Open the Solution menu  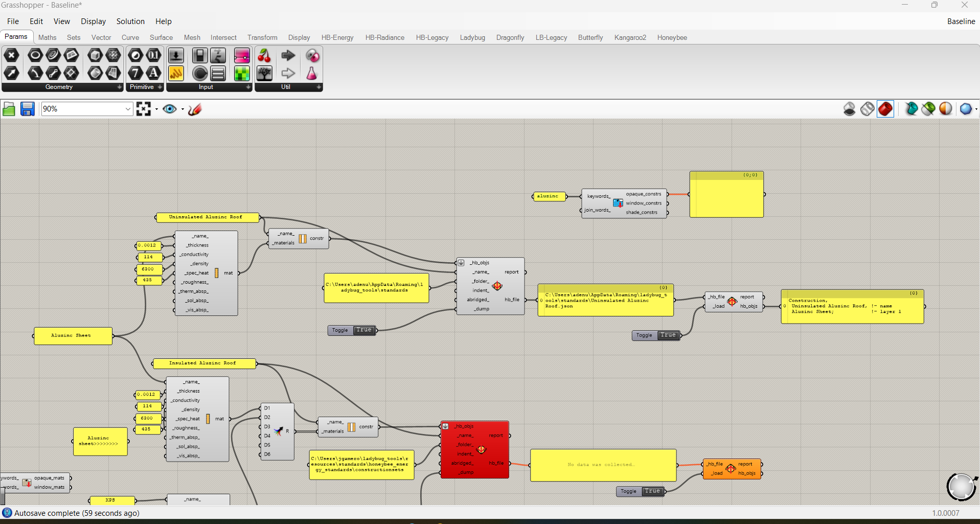[x=130, y=21]
